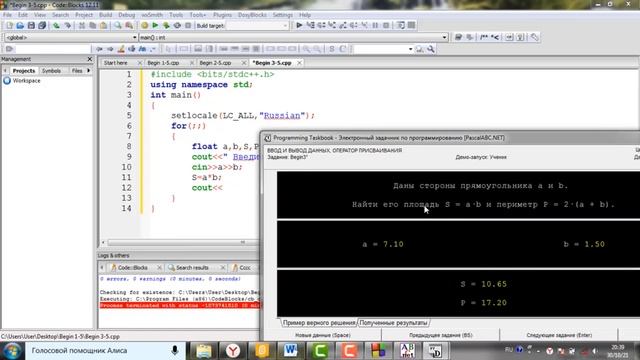Switch to the Start here tab
The width and height of the screenshot is (640, 360).
(x=116, y=63)
